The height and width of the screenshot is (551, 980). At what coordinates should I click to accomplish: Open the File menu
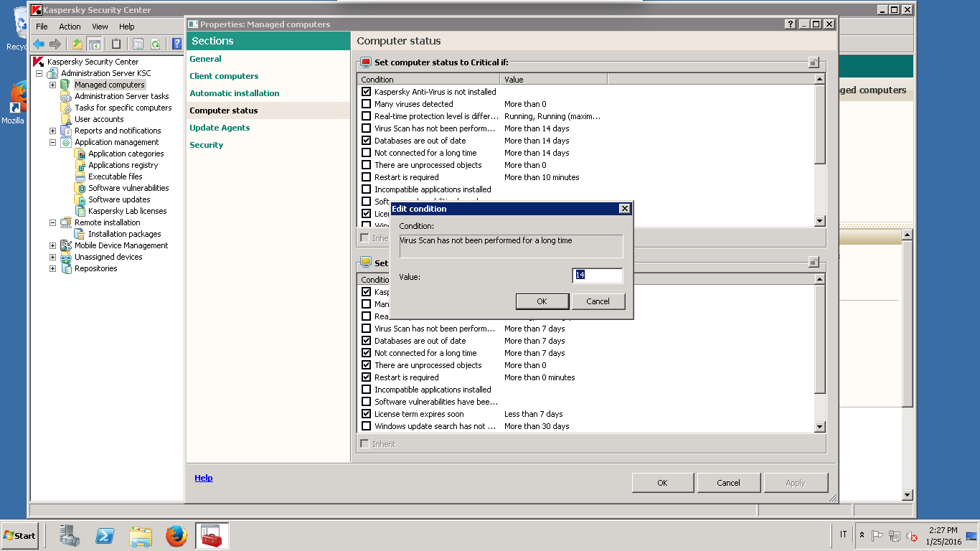42,27
